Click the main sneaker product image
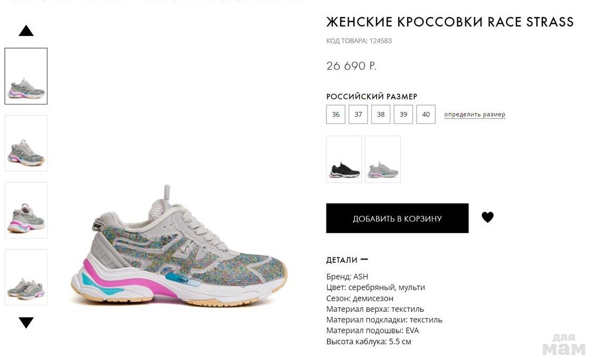The image size is (595, 364). click(x=179, y=246)
